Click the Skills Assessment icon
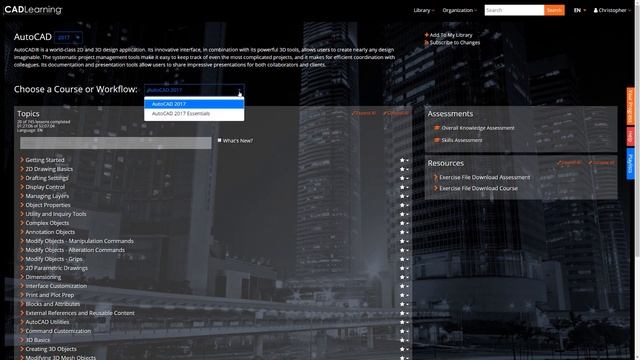The width and height of the screenshot is (640, 360). [x=437, y=140]
